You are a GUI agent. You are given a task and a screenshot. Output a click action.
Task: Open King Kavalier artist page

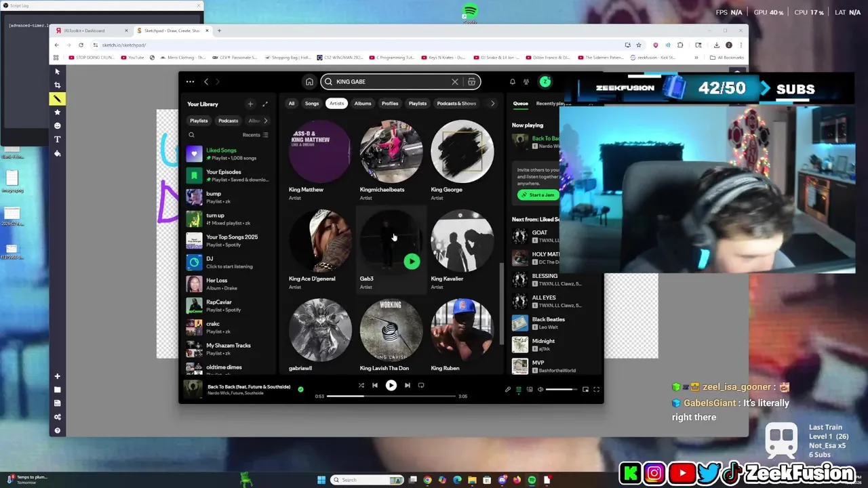[x=462, y=249]
